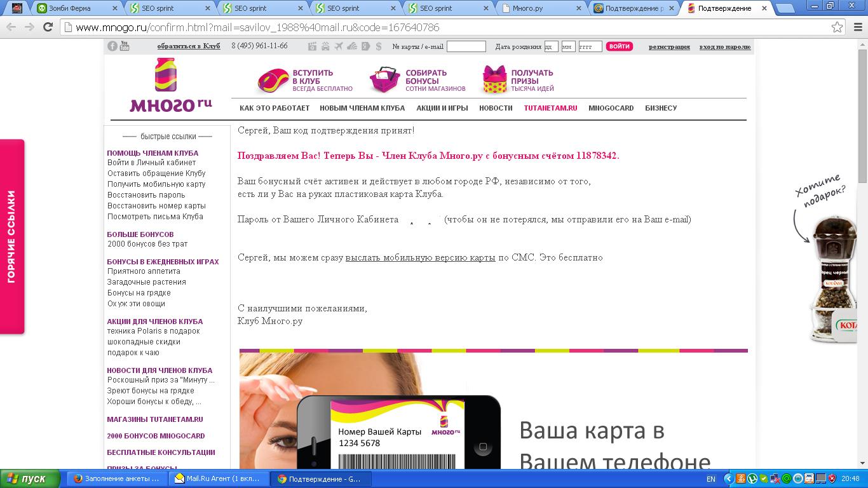This screenshot has height=488, width=868.
Task: Click 'выслать мобильную версию карты' link
Action: pyautogui.click(x=420, y=257)
